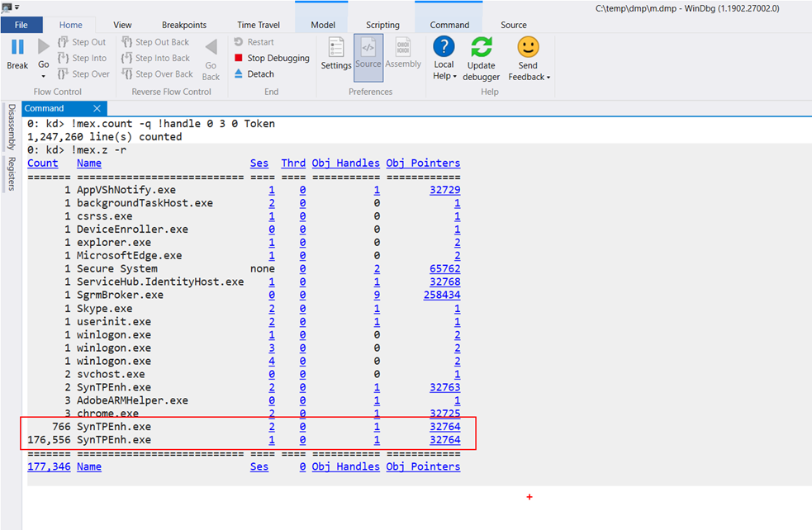The width and height of the screenshot is (812, 530).
Task: Click the Break pause icon
Action: (17, 47)
